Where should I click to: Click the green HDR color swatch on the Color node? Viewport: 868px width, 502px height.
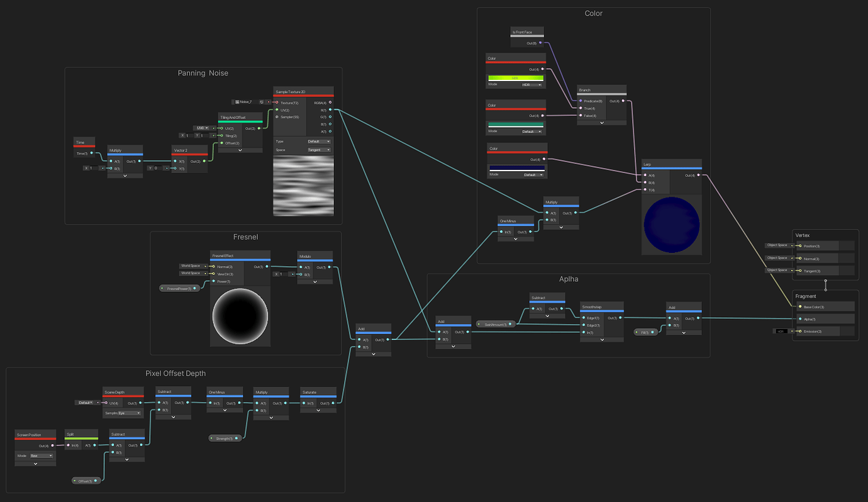pos(516,78)
